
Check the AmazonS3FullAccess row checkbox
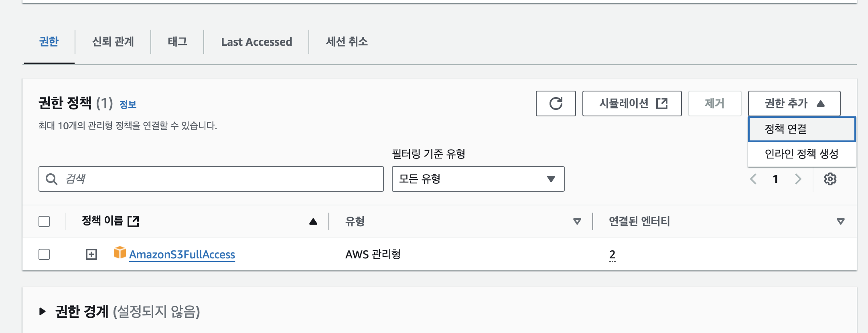coord(45,254)
